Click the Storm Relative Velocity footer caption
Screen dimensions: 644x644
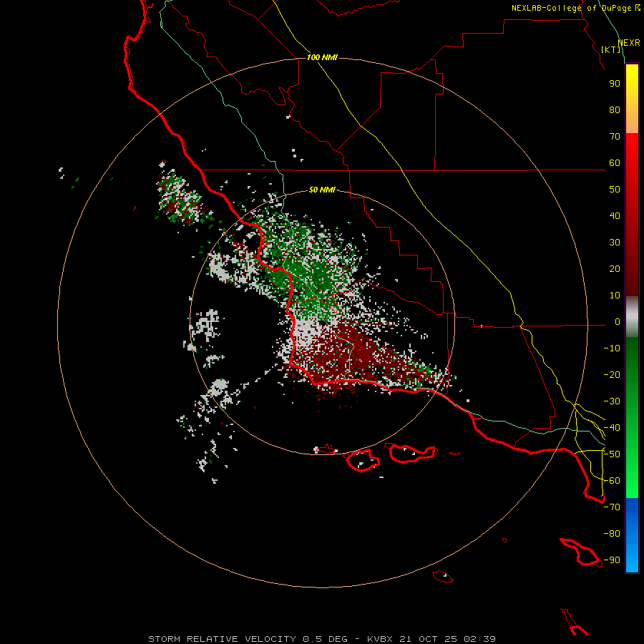(321, 639)
